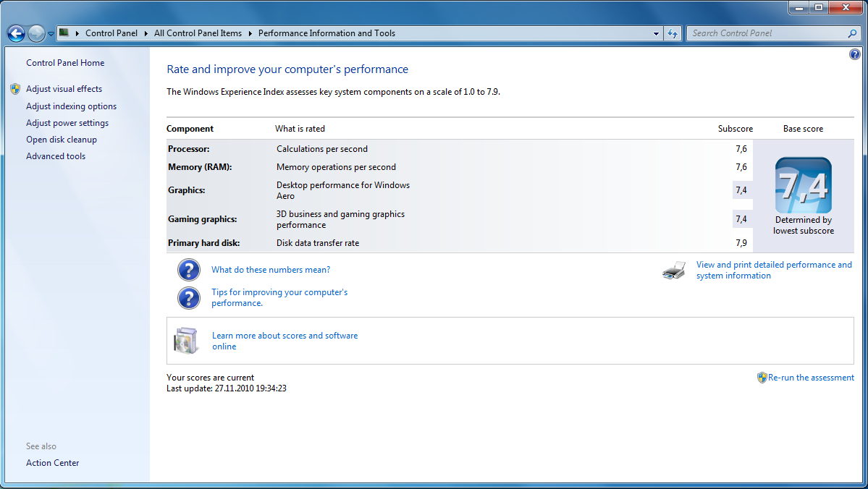Expand arrow before Control Panel breadcrumb

77,33
